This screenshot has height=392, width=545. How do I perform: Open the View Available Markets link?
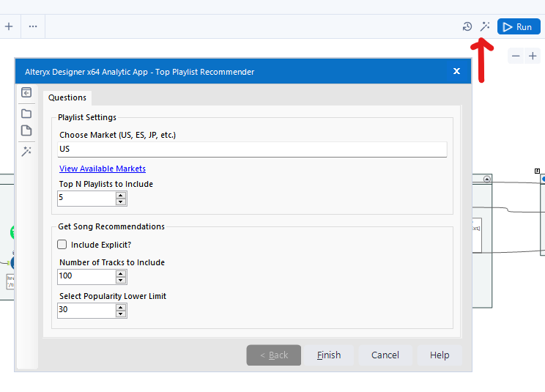click(x=103, y=169)
